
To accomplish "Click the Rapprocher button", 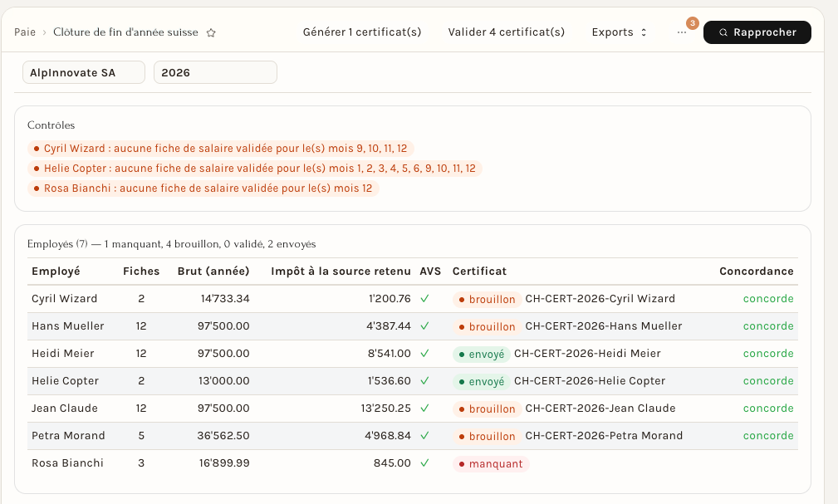I will (757, 32).
